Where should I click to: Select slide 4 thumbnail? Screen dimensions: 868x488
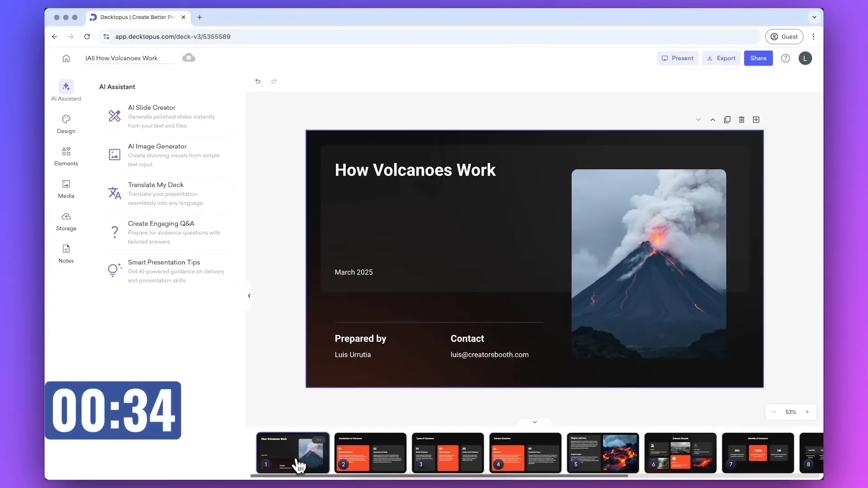(525, 453)
